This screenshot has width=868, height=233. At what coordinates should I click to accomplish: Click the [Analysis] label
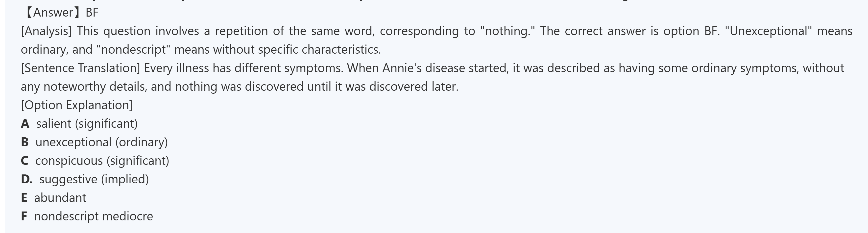pos(46,31)
